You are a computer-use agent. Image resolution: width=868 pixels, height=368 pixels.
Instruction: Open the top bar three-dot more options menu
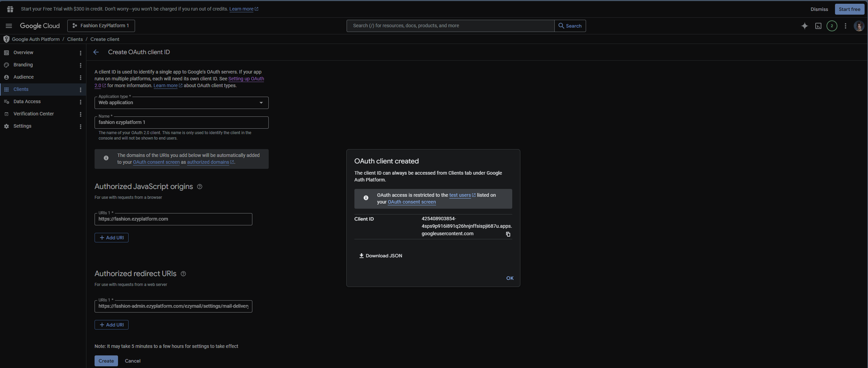846,26
